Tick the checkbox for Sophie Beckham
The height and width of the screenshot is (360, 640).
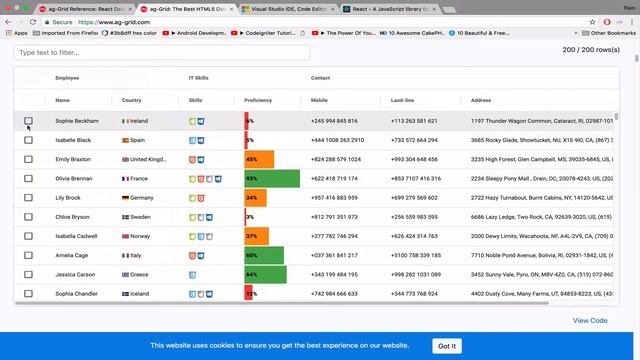[x=28, y=121]
